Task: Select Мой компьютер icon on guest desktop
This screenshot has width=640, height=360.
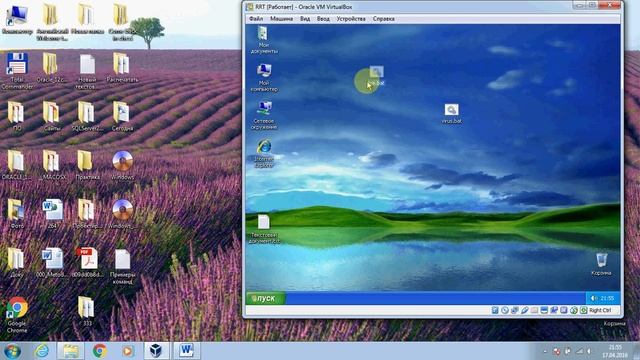Action: [264, 78]
